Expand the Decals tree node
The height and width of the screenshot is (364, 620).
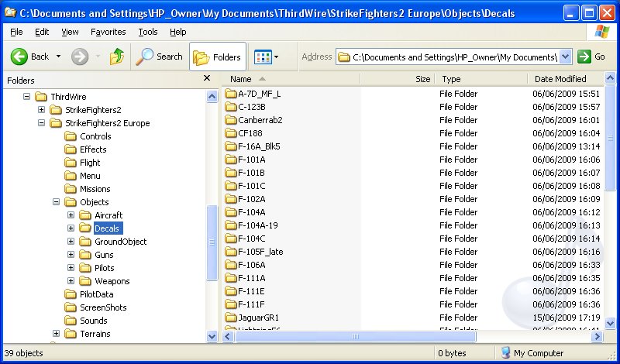point(71,228)
